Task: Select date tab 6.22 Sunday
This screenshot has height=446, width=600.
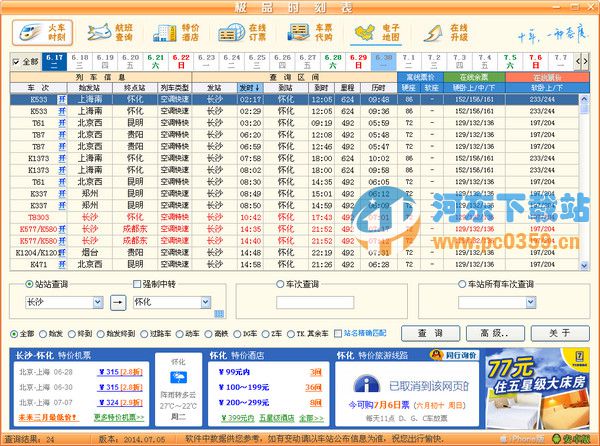Action: pos(181,62)
